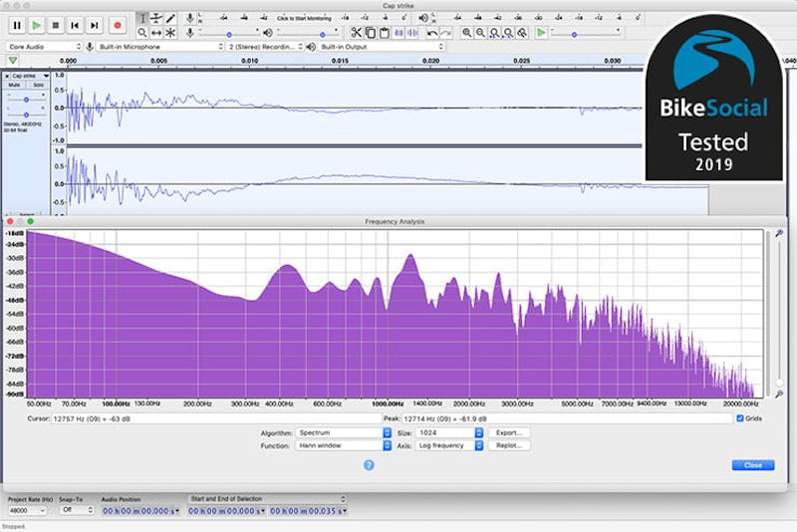The width and height of the screenshot is (797, 532).
Task: Open the Core Audio host dropdown
Action: pos(44,47)
